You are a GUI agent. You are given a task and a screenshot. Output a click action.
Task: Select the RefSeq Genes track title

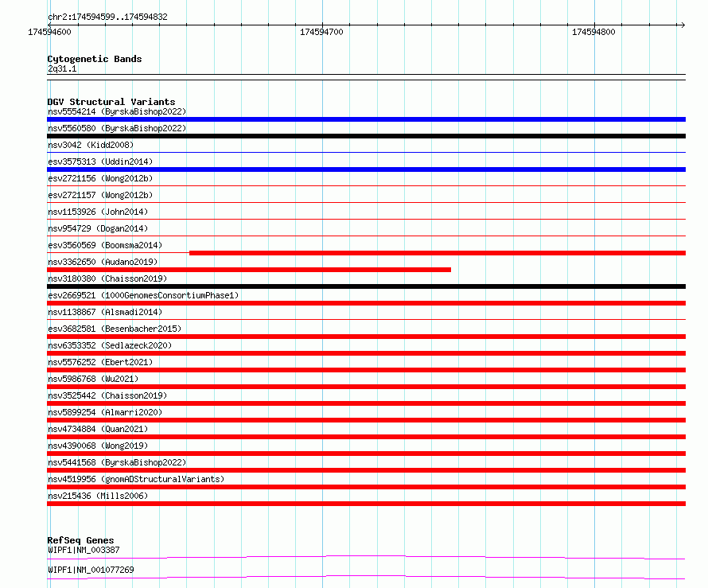pos(80,540)
